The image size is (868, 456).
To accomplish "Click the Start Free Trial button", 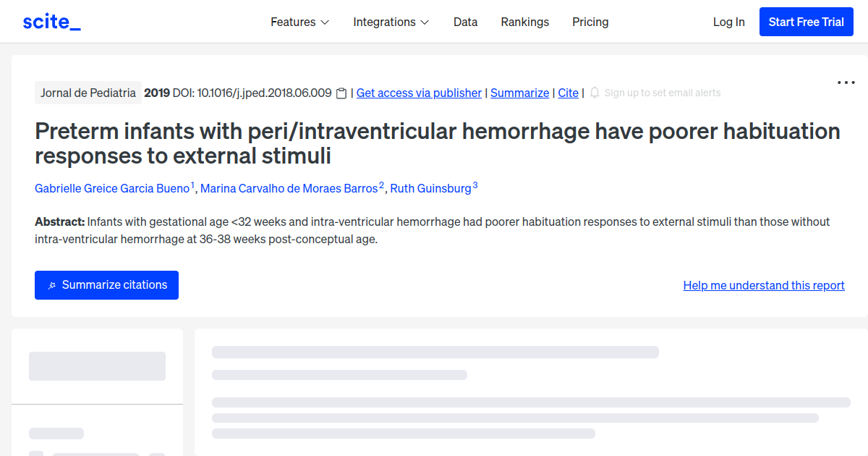I will [x=807, y=22].
